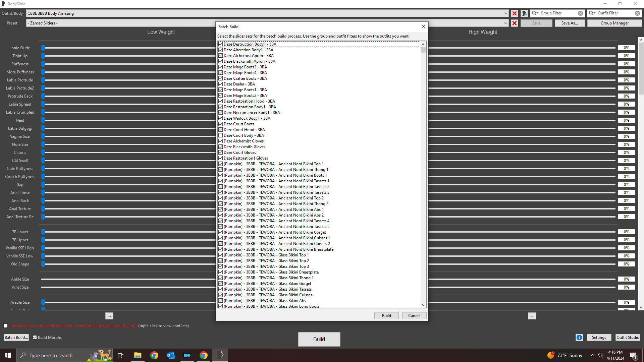
Task: Open Group Manager
Action: [614, 23]
